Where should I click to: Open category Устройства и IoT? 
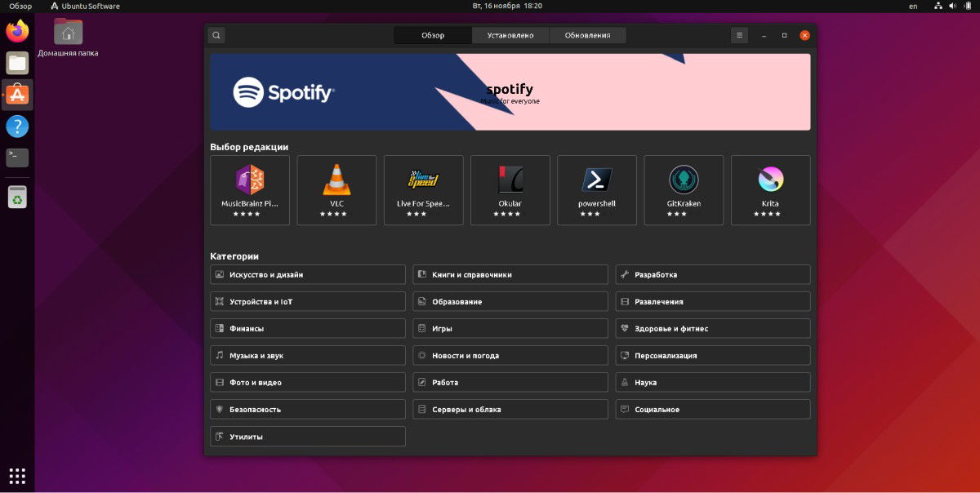pos(307,301)
